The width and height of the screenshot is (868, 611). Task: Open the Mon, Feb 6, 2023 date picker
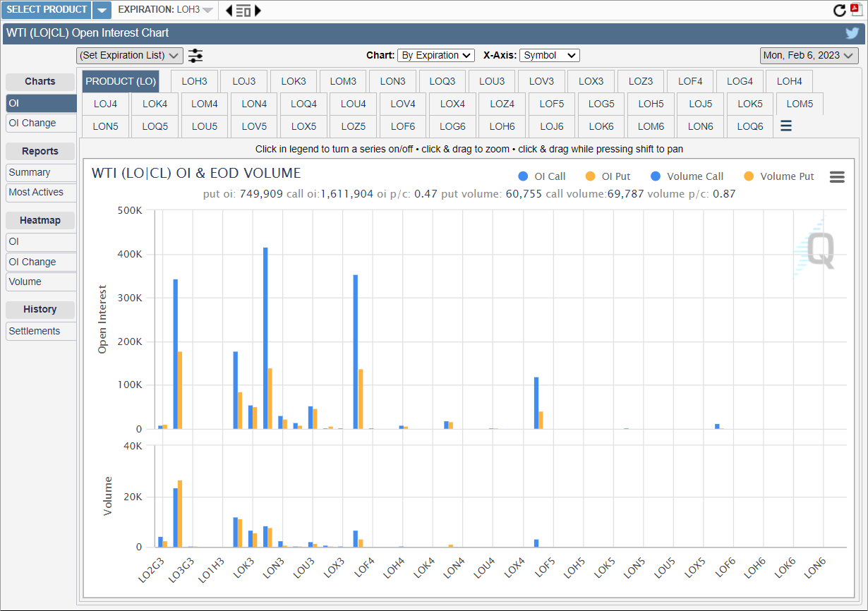coord(809,56)
